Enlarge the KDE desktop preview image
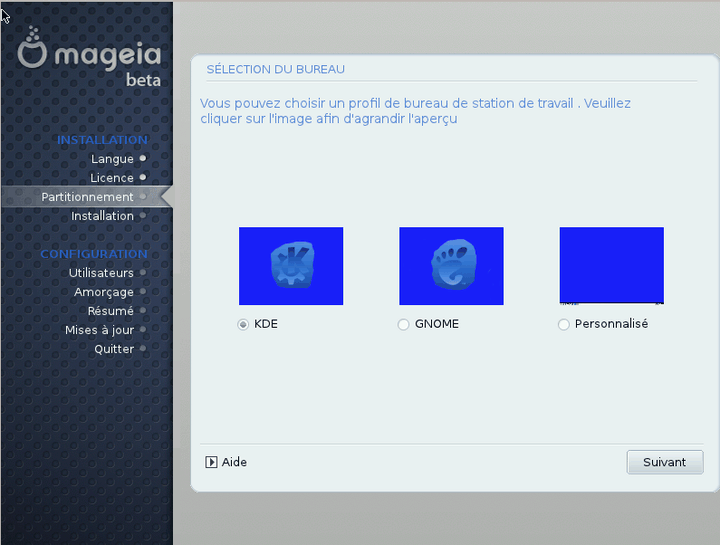Image resolution: width=720 pixels, height=545 pixels. coord(291,266)
